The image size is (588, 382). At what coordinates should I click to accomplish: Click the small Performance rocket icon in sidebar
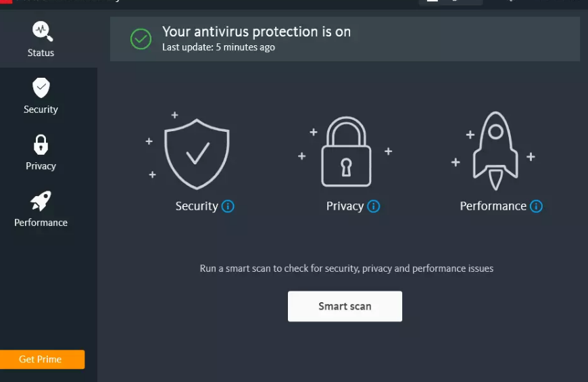[x=41, y=200]
